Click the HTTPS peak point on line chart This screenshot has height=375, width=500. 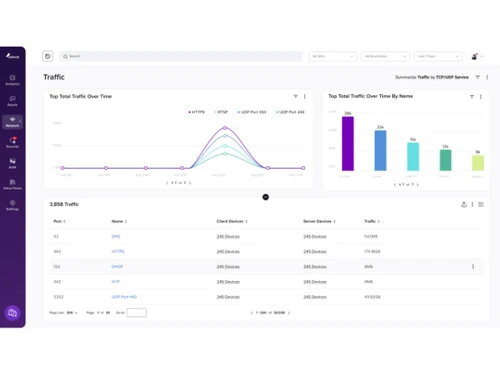[225, 128]
